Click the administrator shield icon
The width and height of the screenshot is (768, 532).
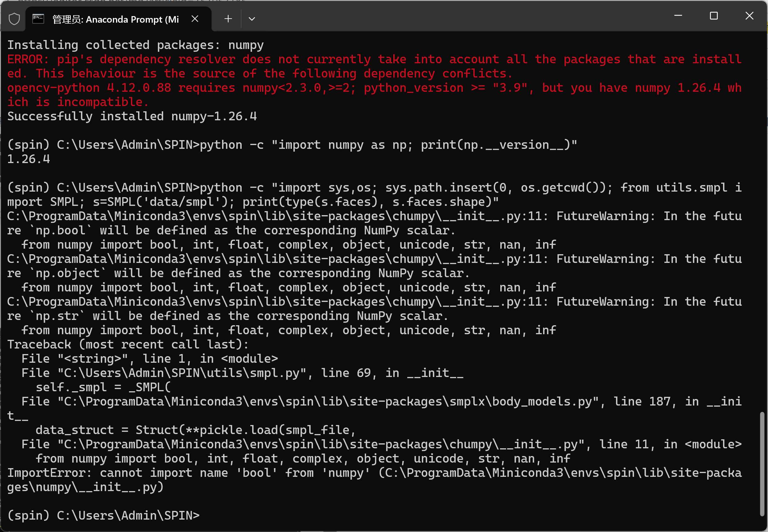14,19
